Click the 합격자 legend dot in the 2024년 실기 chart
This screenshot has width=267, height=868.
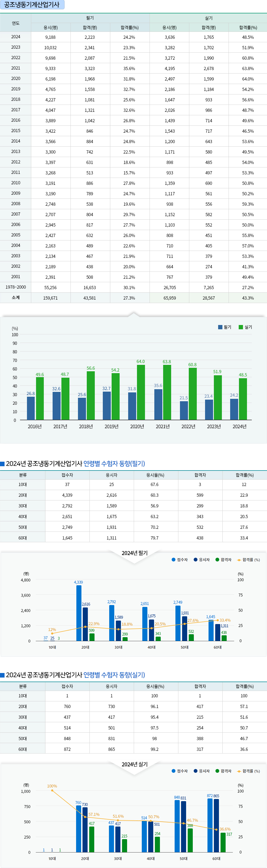coord(217,771)
